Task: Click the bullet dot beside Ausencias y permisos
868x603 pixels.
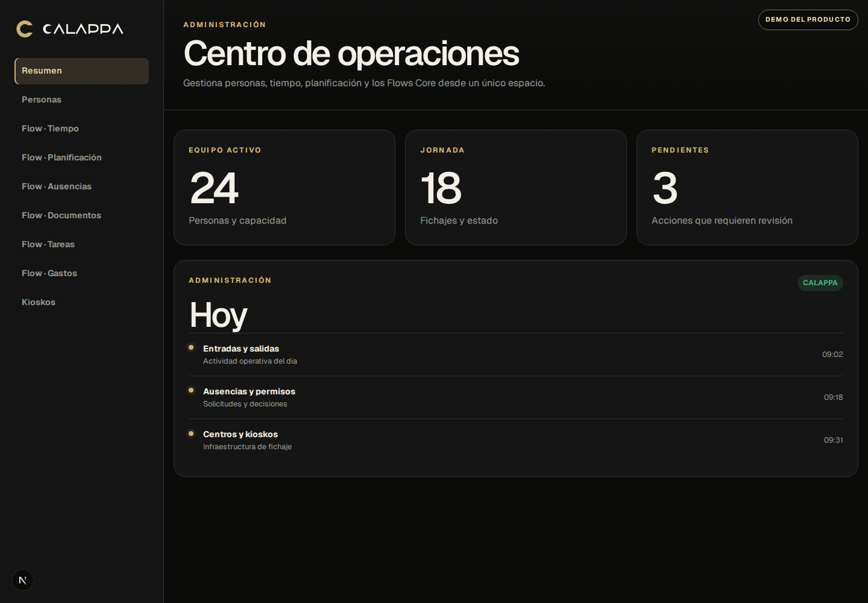Action: [x=191, y=390]
